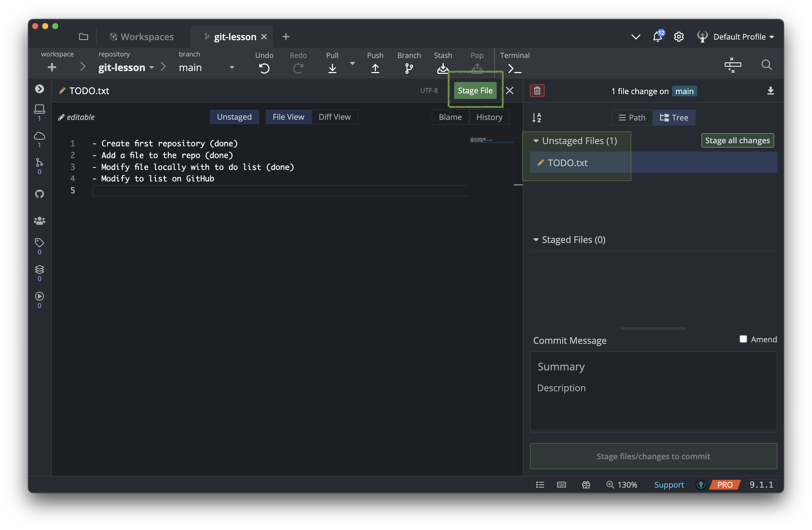The image size is (812, 530).
Task: Open the git-lesson repository dropdown
Action: [126, 68]
